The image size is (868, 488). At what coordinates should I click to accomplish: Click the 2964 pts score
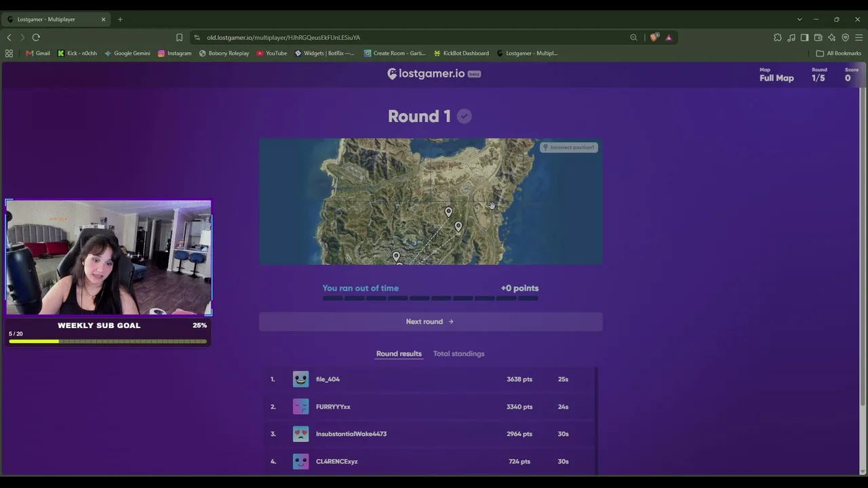click(519, 434)
